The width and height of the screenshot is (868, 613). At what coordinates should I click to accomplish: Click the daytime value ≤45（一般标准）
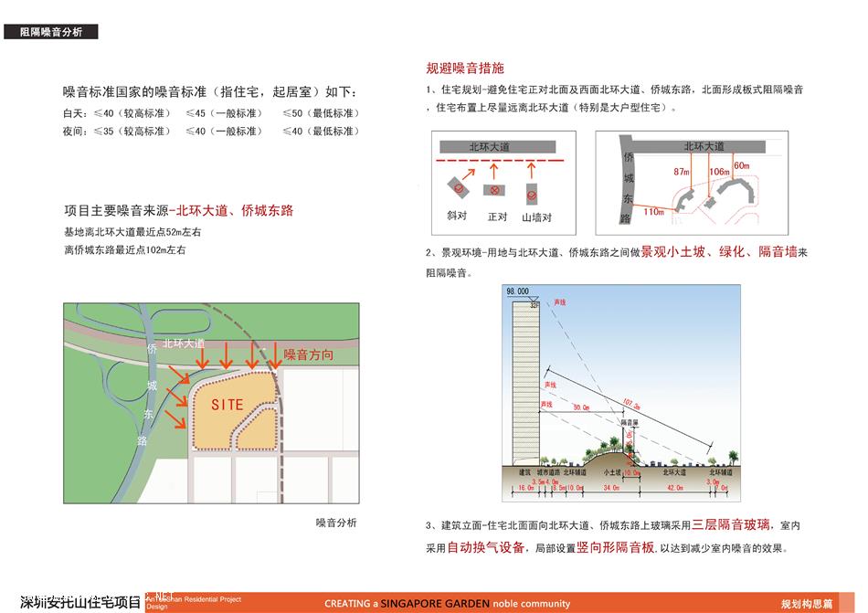(x=224, y=113)
